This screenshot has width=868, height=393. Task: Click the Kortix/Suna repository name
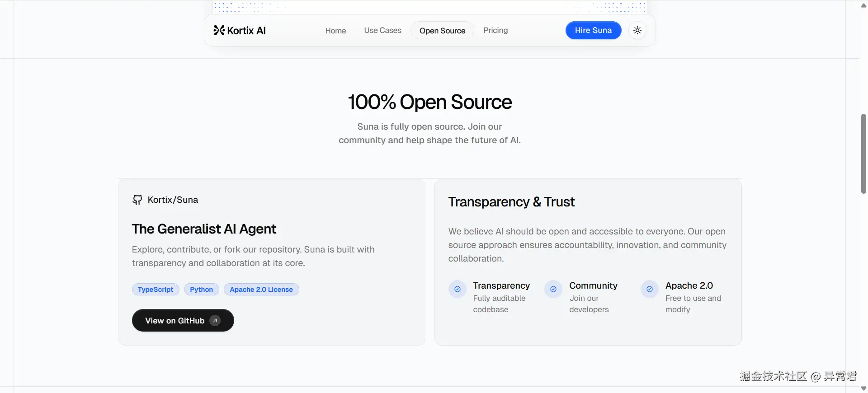click(173, 200)
